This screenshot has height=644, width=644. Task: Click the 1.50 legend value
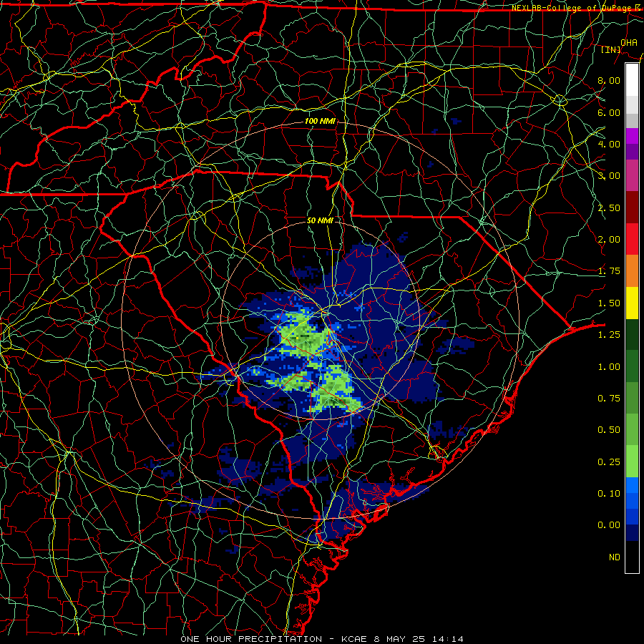[x=609, y=303]
